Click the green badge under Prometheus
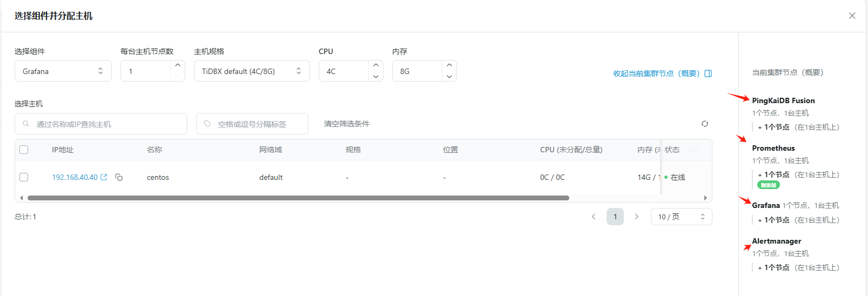Viewport: 868px width, 296px height. point(769,185)
